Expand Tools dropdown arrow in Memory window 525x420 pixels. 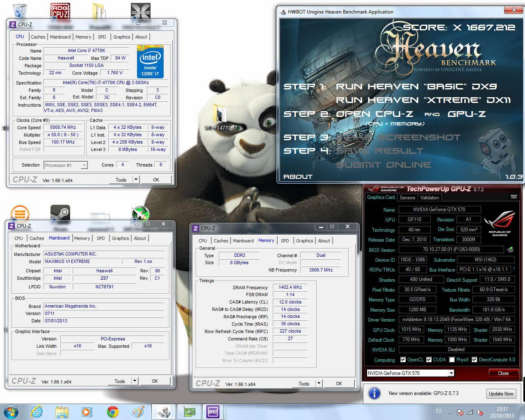(319, 383)
